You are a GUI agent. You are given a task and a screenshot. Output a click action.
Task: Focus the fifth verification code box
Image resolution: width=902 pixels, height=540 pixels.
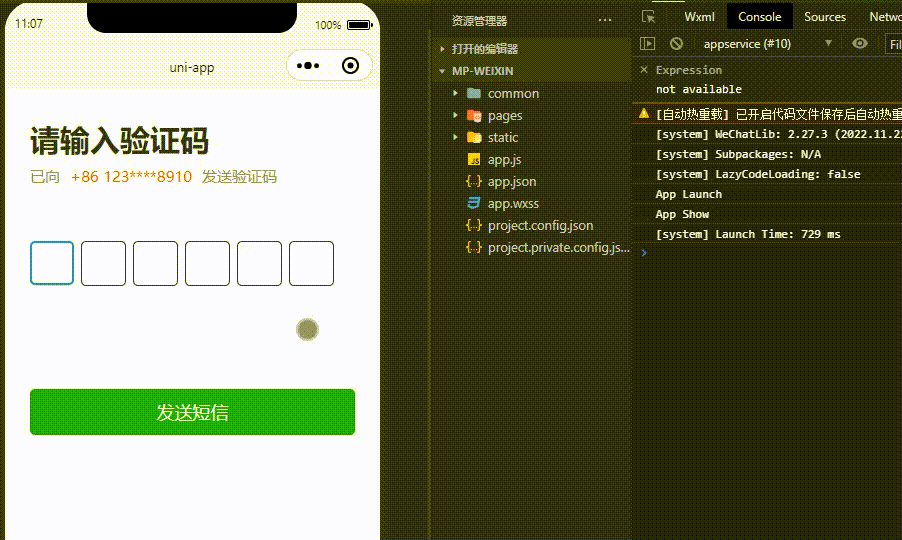(259, 263)
